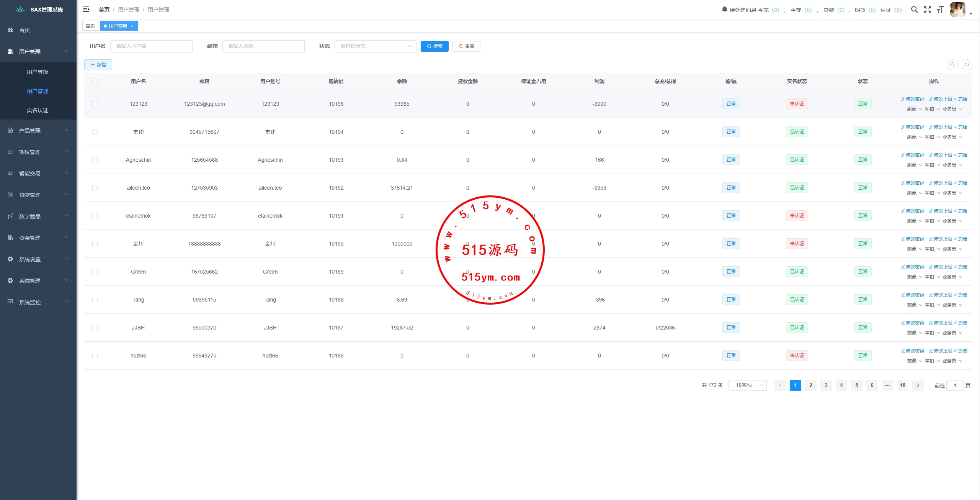Check the checkbox for user Agneschin
The image size is (980, 500).
coord(95,160)
